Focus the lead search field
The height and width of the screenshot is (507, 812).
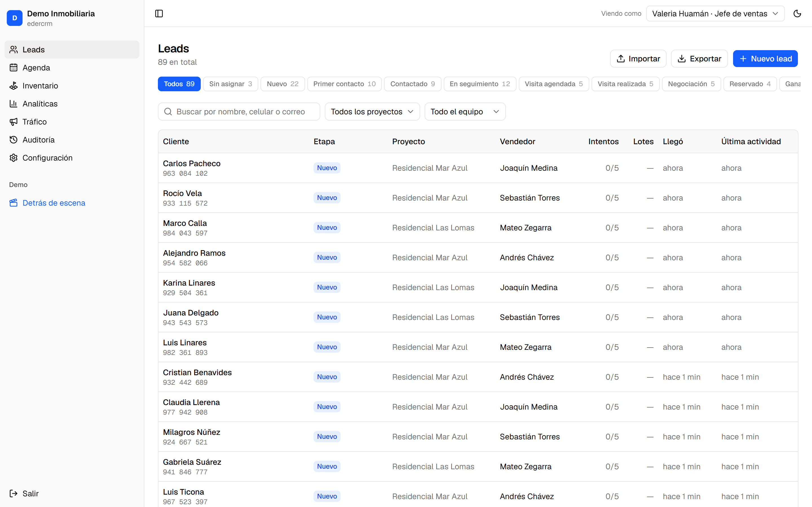coord(239,112)
